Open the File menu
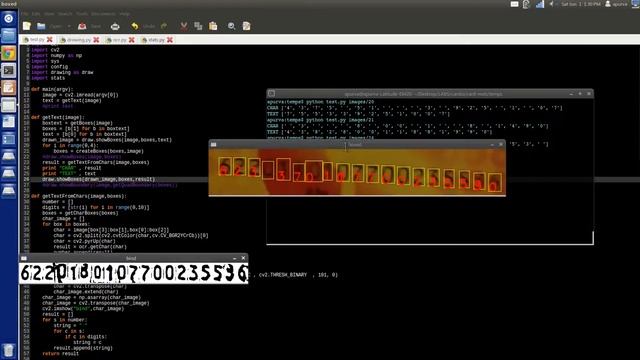The image size is (640, 360). [25, 14]
